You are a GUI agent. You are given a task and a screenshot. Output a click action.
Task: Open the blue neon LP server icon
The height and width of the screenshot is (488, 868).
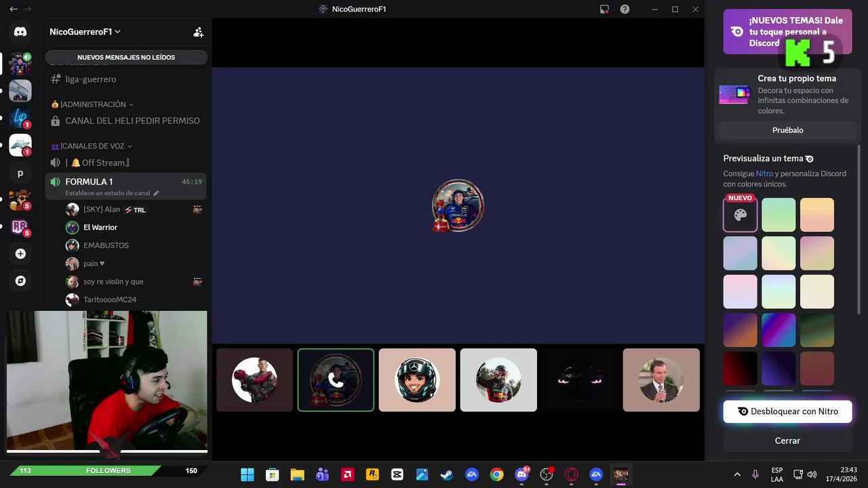pos(20,118)
